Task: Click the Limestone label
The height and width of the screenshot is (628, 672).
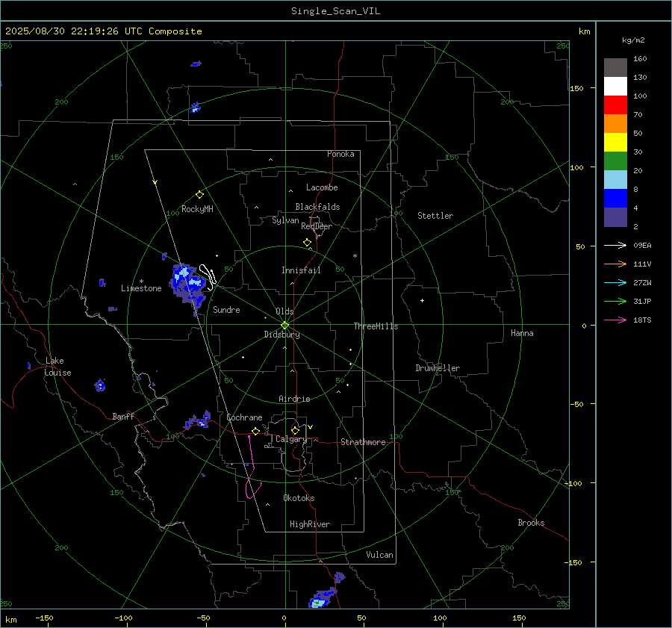Action: tap(141, 288)
